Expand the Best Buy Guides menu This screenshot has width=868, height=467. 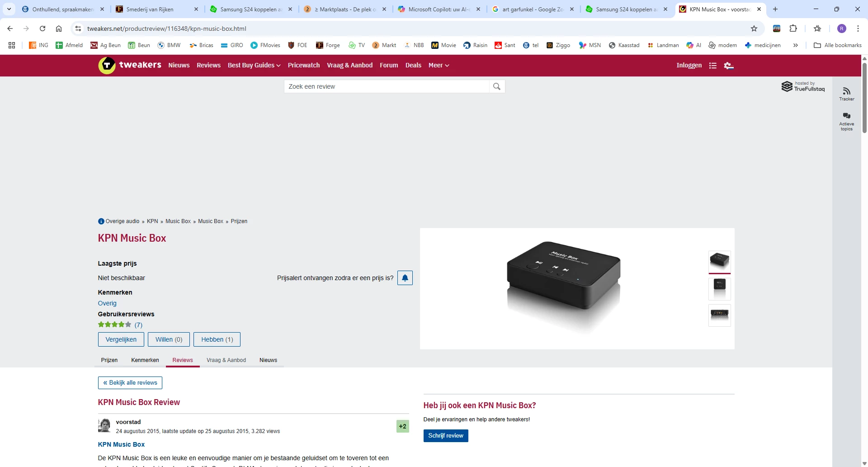[x=254, y=65]
